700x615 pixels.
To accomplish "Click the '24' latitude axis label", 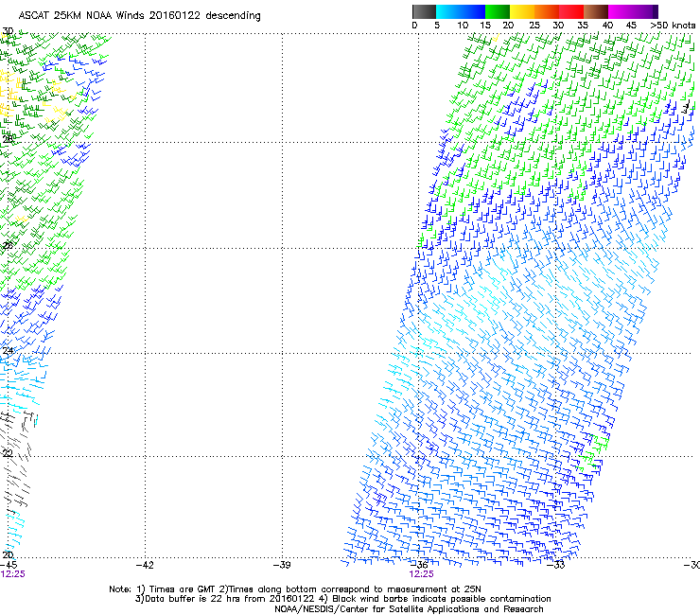I will click(8, 351).
